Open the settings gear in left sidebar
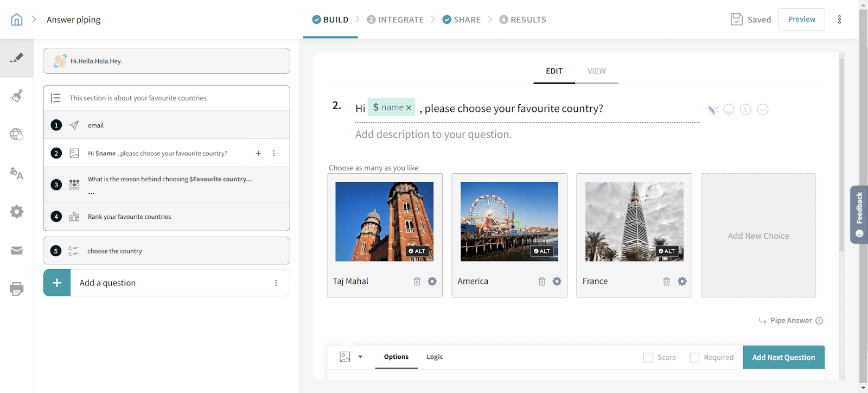The image size is (868, 393). click(17, 212)
